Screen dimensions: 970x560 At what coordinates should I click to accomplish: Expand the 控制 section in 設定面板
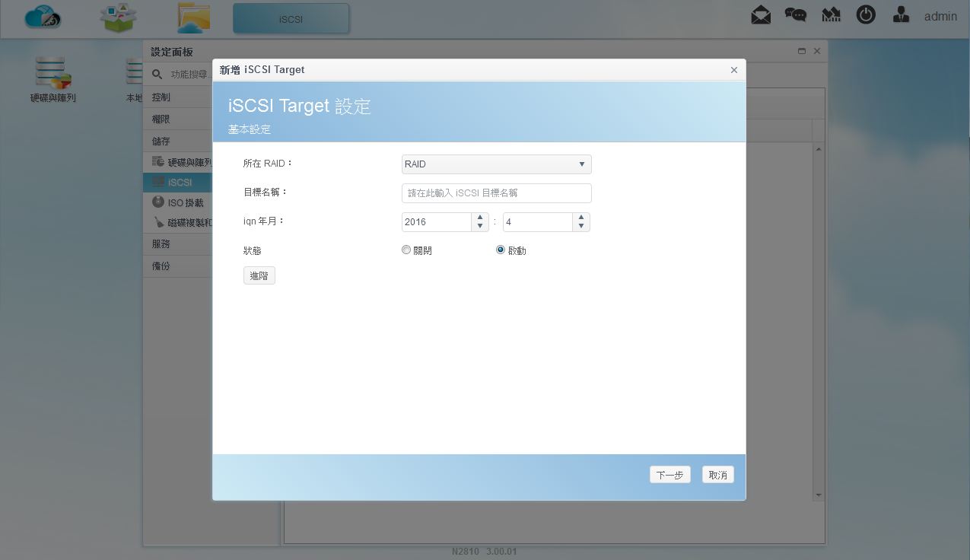[x=178, y=97]
